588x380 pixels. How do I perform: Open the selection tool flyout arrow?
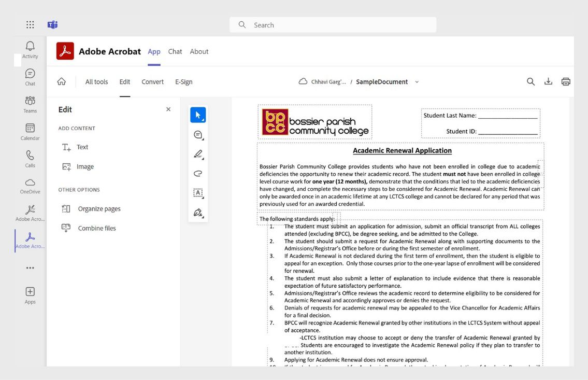[204, 120]
